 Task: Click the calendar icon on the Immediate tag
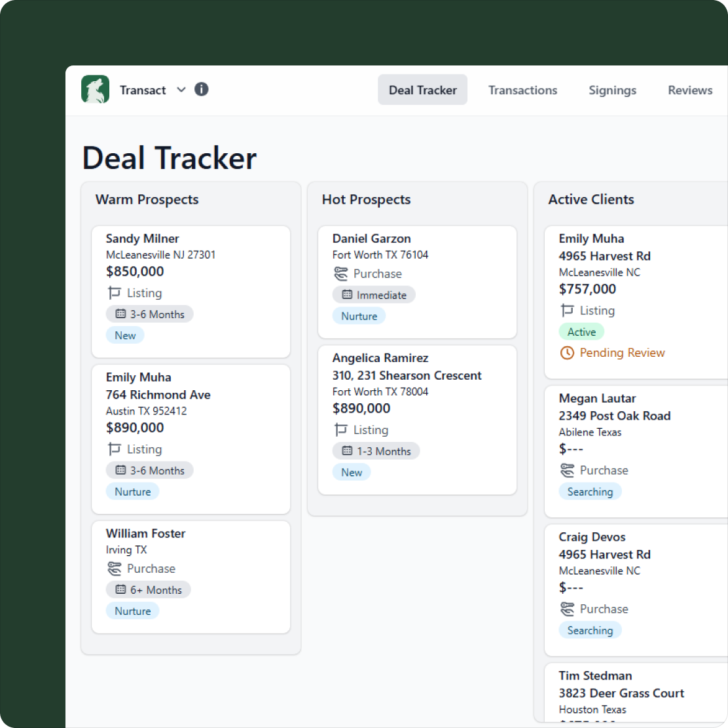point(347,295)
